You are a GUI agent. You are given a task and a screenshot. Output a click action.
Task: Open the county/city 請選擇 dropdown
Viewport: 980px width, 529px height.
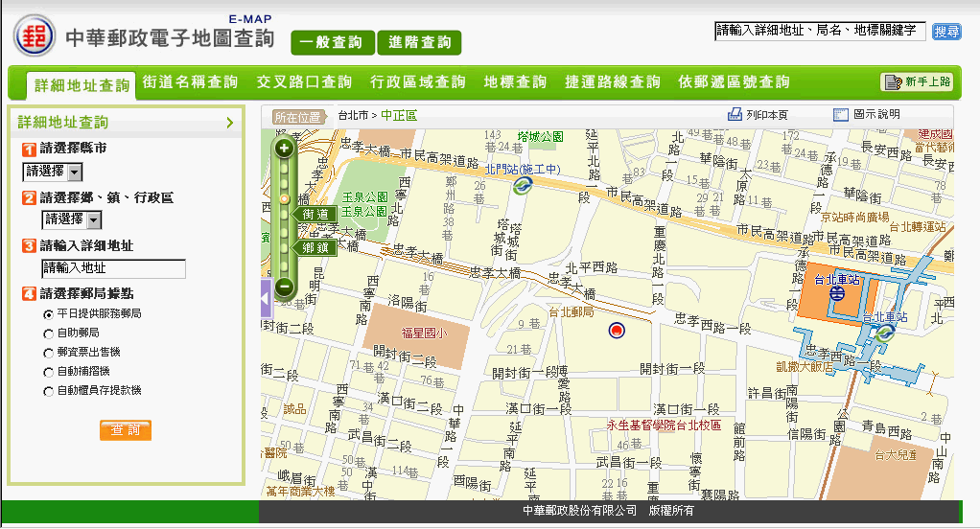pyautogui.click(x=53, y=172)
